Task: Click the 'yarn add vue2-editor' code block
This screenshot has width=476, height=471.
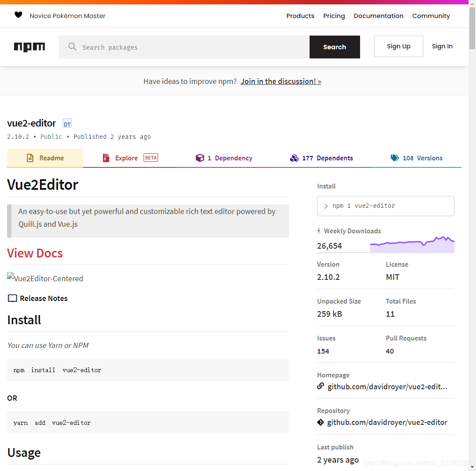Action: click(x=148, y=422)
